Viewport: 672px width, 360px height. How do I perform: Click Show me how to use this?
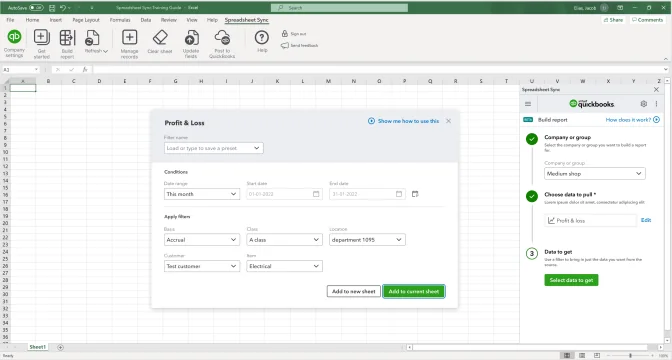point(404,121)
